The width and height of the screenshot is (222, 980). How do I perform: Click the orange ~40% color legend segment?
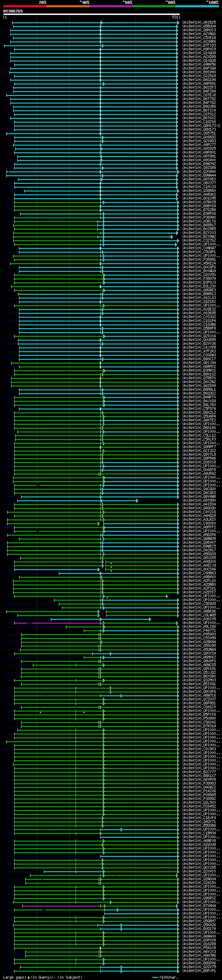68,6
